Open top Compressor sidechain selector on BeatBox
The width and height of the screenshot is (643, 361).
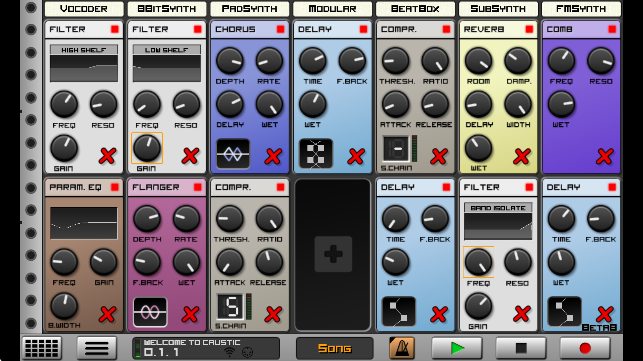[396, 149]
